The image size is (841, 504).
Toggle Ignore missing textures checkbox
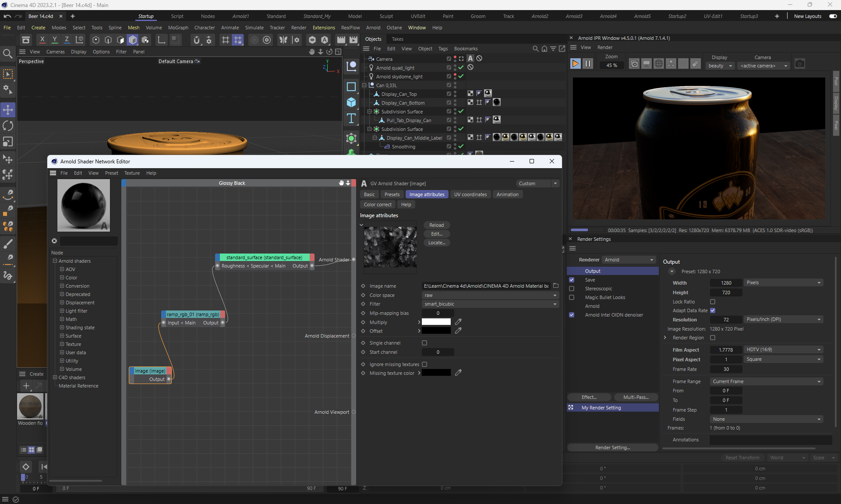pos(424,364)
